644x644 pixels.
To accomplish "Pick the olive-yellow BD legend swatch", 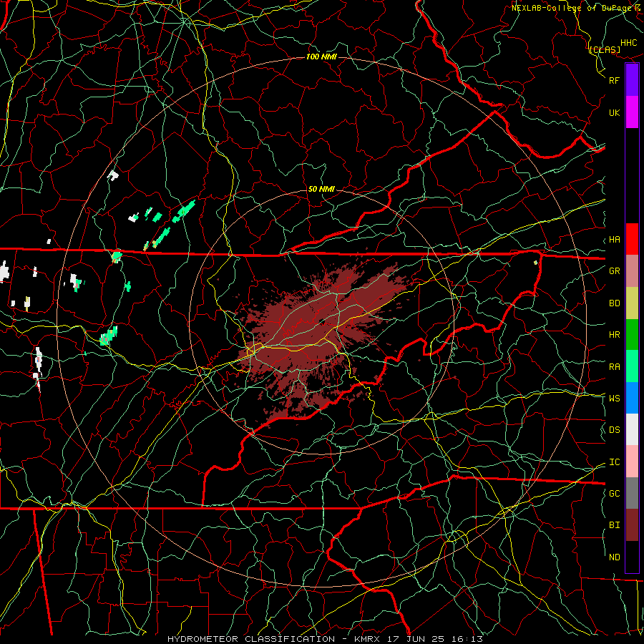I will [632, 303].
